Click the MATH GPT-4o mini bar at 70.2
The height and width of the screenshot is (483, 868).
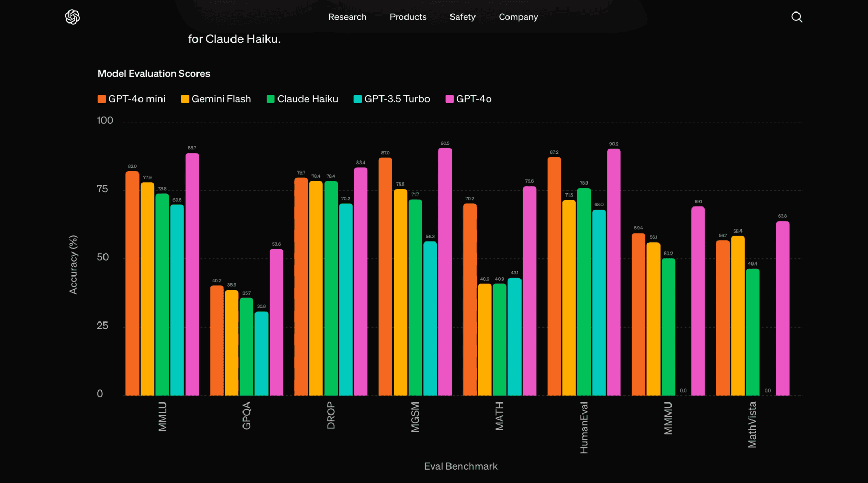click(470, 300)
